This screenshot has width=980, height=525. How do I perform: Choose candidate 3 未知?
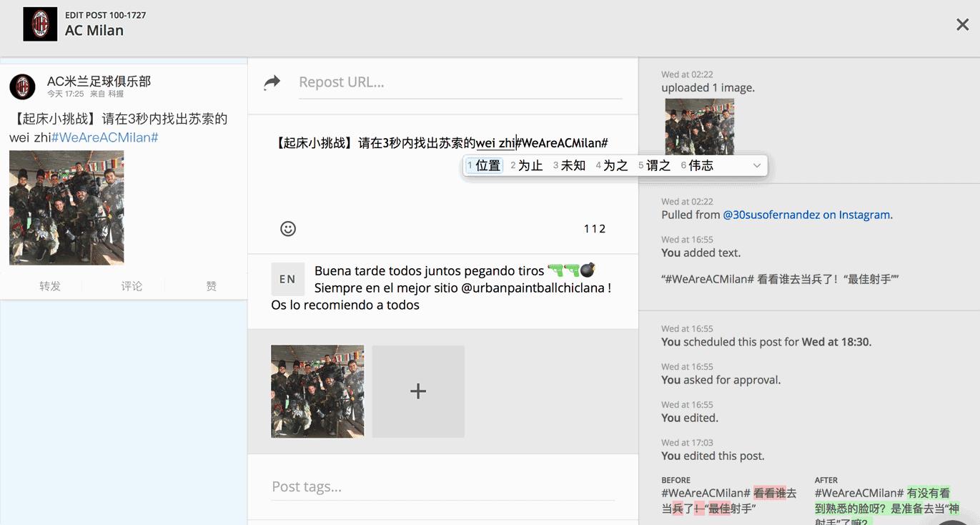click(x=570, y=166)
